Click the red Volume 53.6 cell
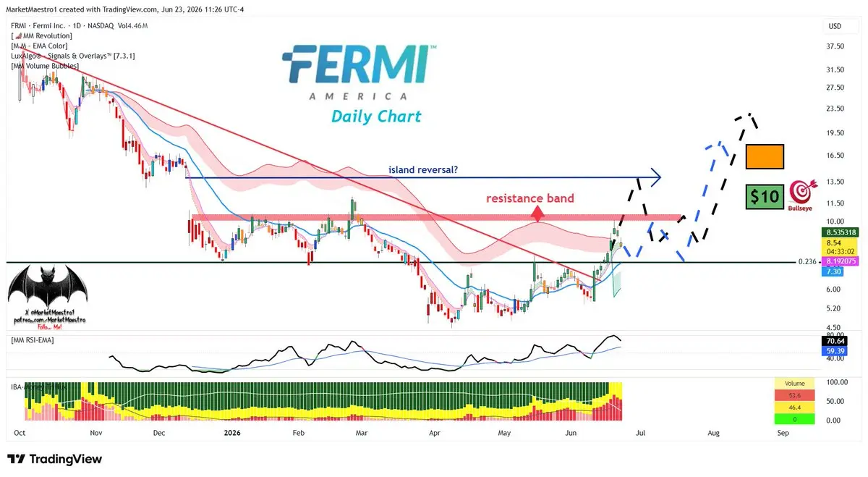 (x=793, y=396)
